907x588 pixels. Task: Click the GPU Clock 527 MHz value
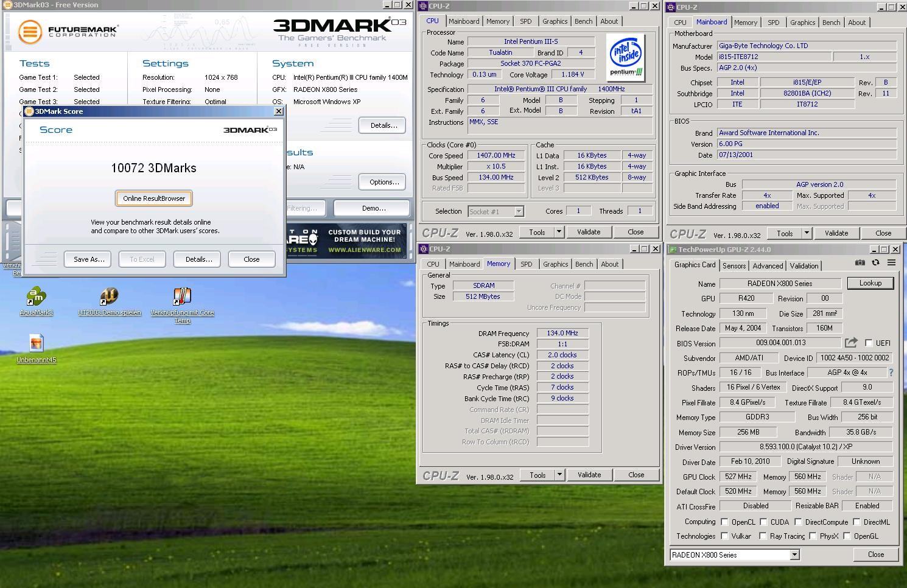click(x=738, y=477)
